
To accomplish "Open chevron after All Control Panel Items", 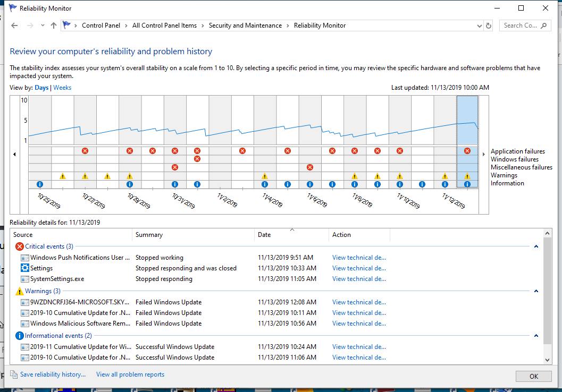I will pyautogui.click(x=203, y=25).
